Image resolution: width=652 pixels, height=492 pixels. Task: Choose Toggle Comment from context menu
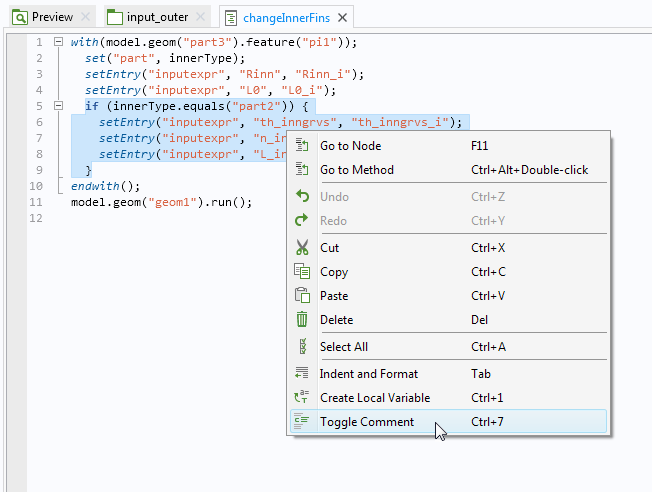click(366, 422)
